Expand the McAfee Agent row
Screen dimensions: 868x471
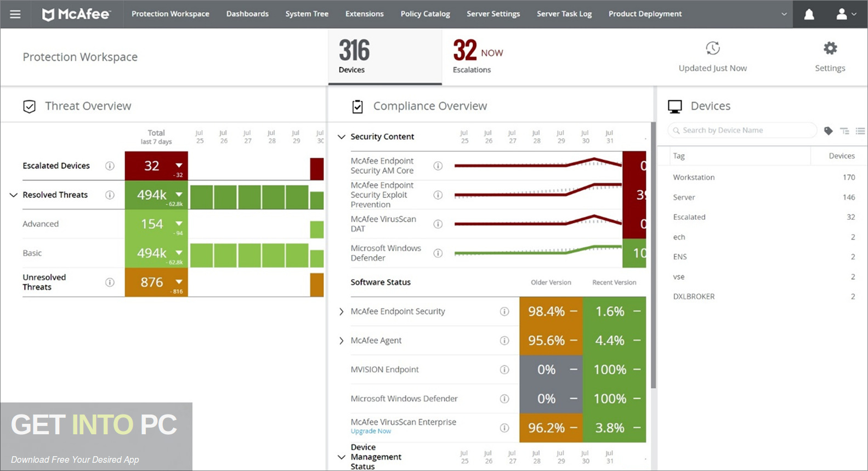pyautogui.click(x=341, y=341)
